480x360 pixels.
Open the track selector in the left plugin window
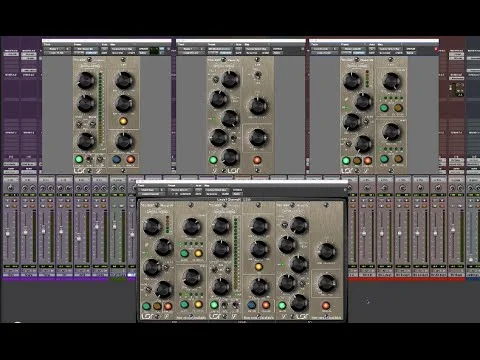(x=55, y=49)
